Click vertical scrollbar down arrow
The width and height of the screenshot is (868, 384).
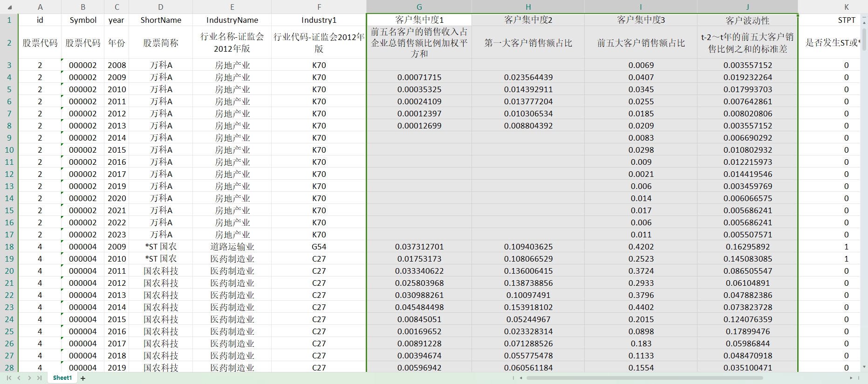click(x=865, y=367)
